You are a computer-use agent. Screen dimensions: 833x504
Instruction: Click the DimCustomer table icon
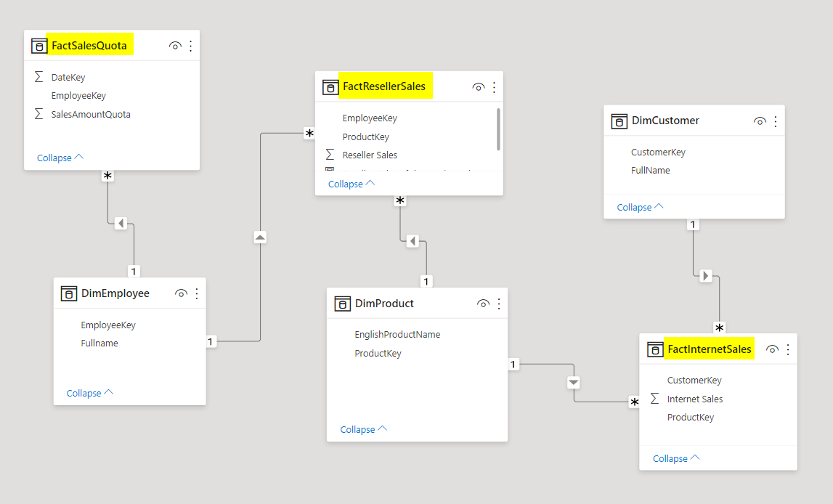[619, 121]
